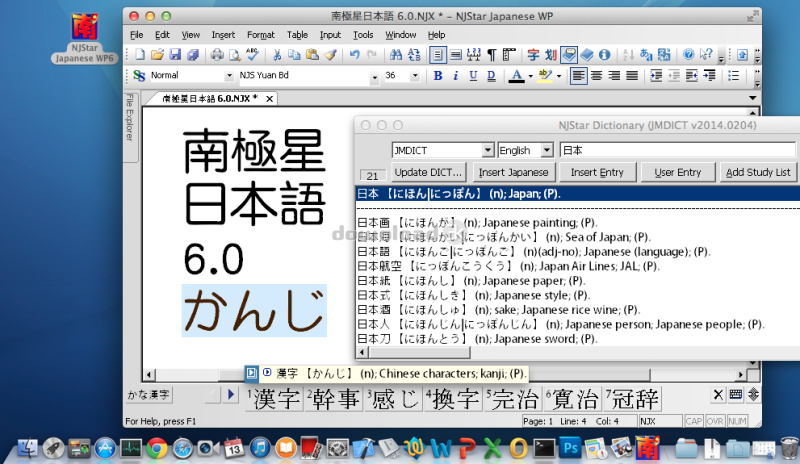
Task: Click the Undo arrow icon
Action: pyautogui.click(x=355, y=54)
